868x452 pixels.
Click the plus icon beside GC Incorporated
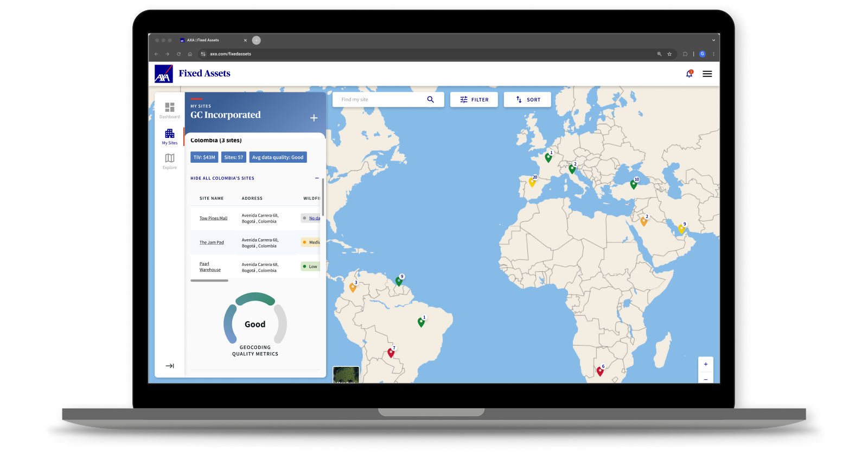[314, 118]
